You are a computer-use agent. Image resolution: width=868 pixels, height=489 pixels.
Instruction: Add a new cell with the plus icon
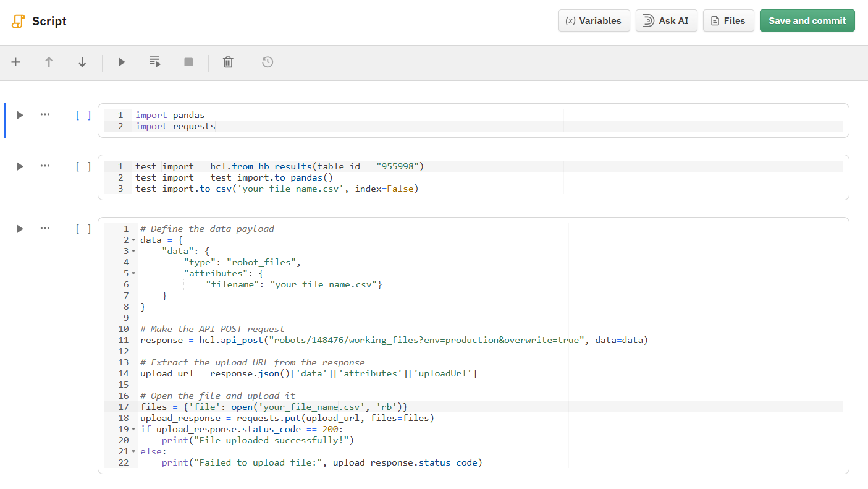pos(15,62)
